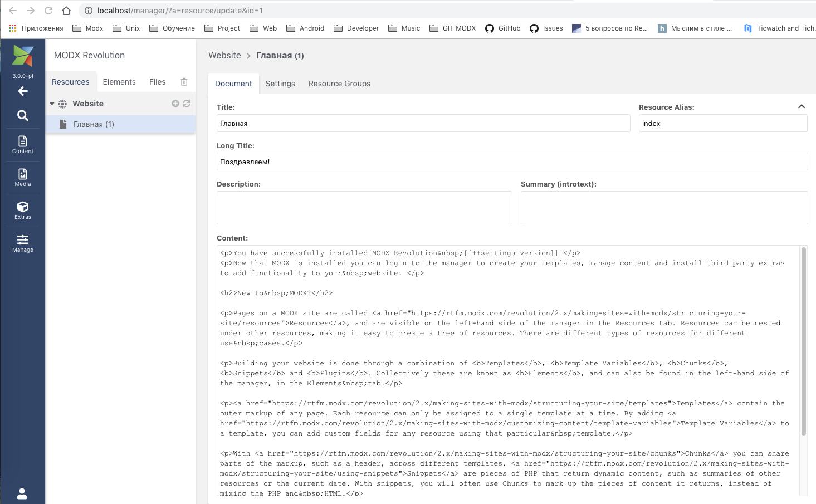Click the add resource plus icon
This screenshot has width=816, height=504.
[175, 104]
